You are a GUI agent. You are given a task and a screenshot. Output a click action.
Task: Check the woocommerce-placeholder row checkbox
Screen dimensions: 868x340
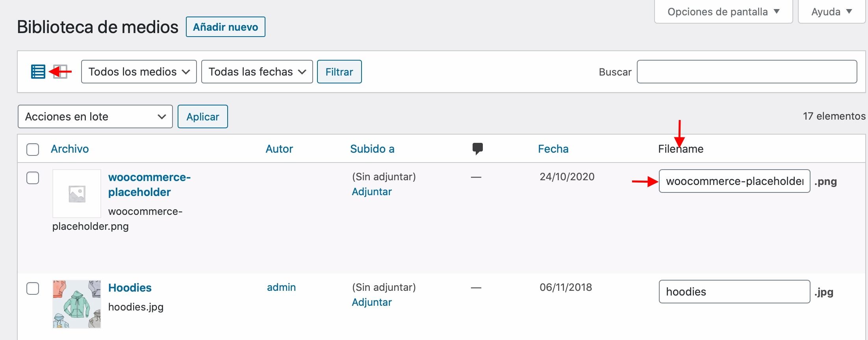[x=33, y=177]
